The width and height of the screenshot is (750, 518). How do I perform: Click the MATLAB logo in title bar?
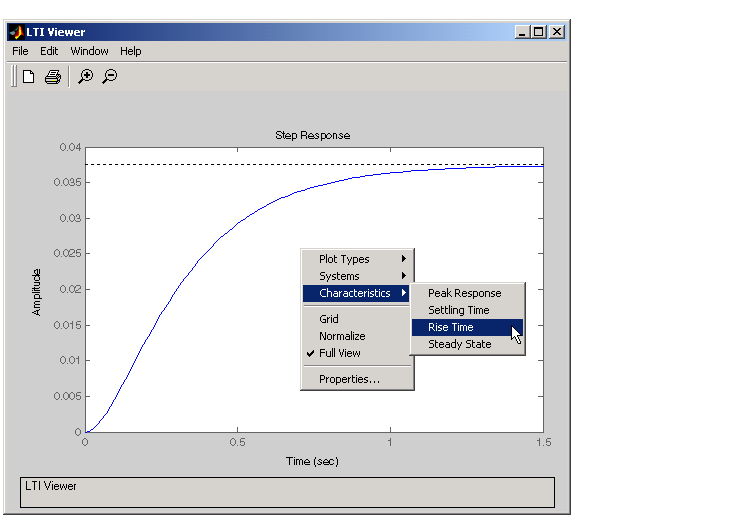coord(16,32)
